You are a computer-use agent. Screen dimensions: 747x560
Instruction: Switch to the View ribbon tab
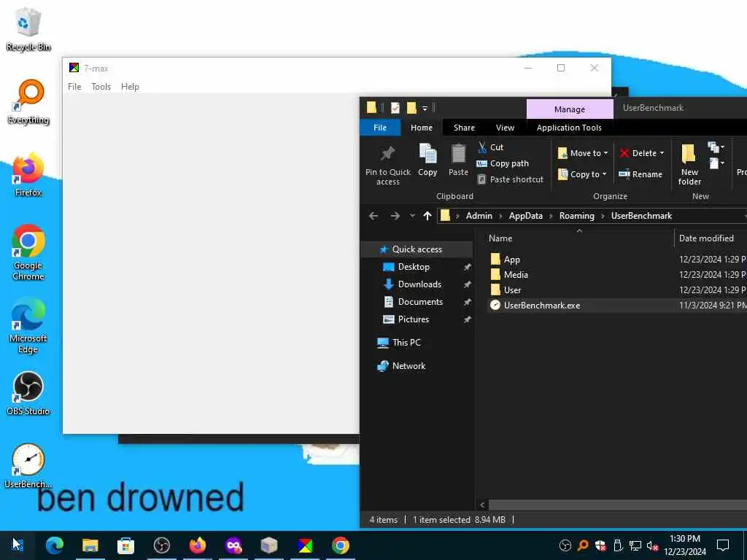[x=505, y=128]
